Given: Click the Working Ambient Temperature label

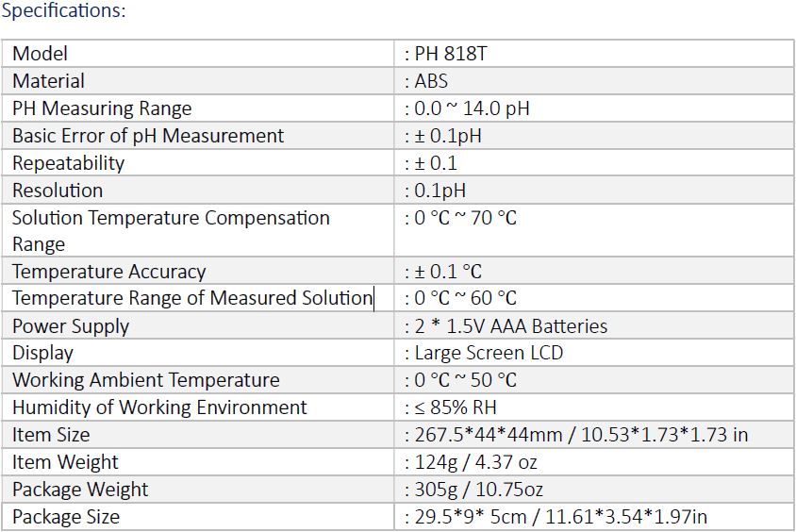Looking at the screenshot, I should (x=146, y=380).
